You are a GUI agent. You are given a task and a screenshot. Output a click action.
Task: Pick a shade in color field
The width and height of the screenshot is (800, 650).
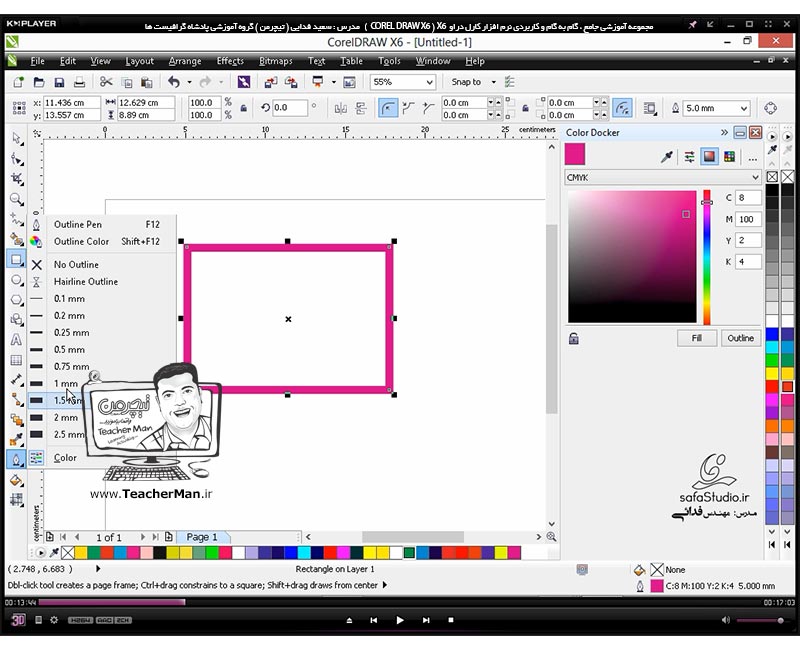point(632,257)
